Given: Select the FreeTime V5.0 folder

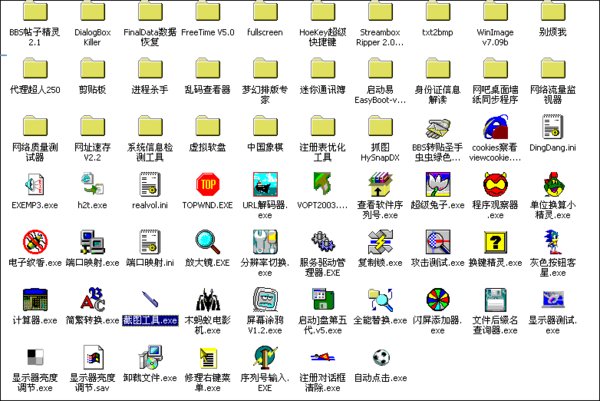Looking at the screenshot, I should pos(207,11).
